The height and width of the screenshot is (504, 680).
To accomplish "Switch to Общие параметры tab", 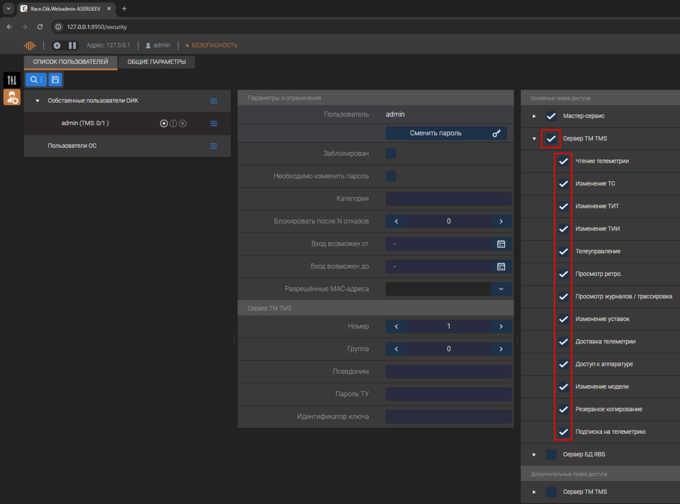I will point(155,62).
